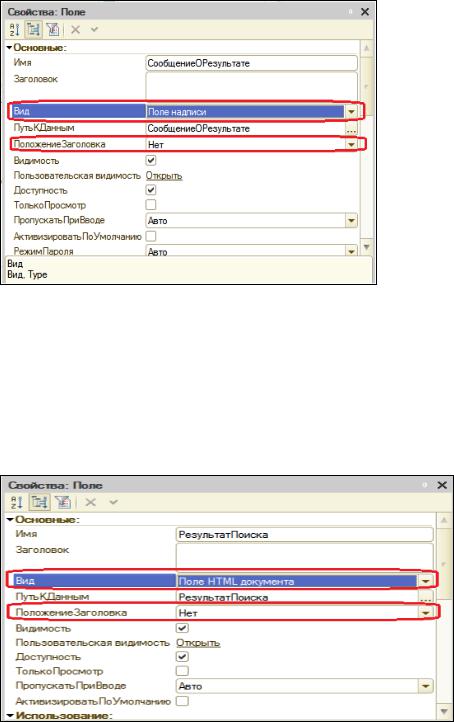The width and height of the screenshot is (454, 722).
Task: Collapse Основные section in upper panel
Action: [9, 47]
